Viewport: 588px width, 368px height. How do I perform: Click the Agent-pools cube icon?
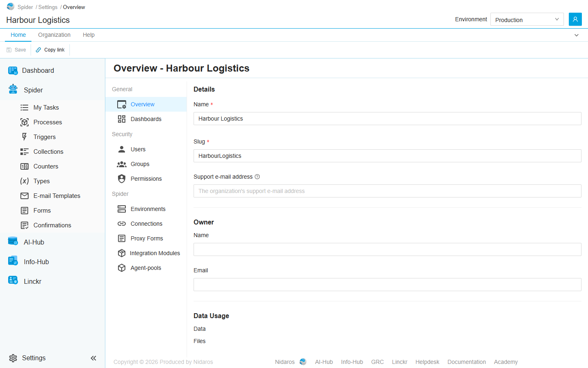(x=122, y=268)
